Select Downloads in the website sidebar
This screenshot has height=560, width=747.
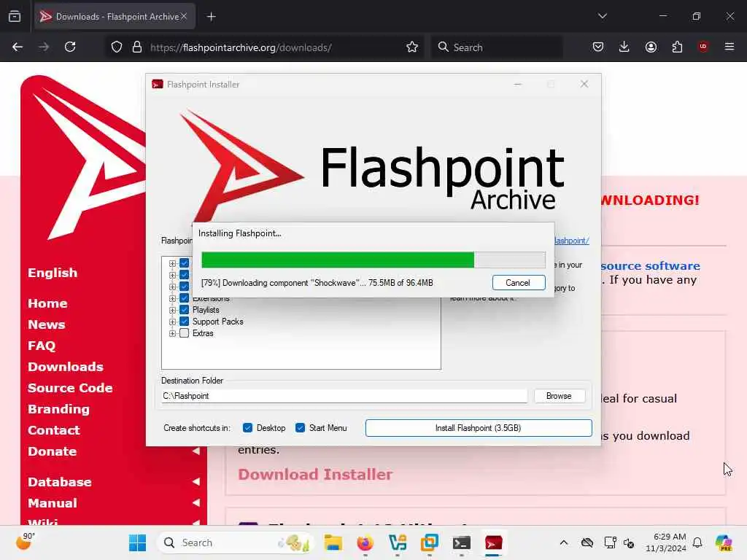coord(66,367)
